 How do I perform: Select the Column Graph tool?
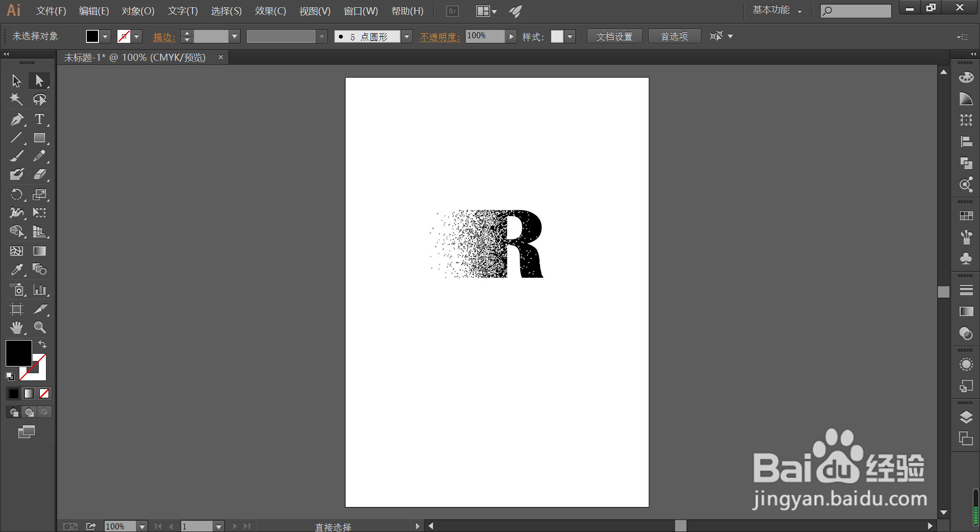39,289
